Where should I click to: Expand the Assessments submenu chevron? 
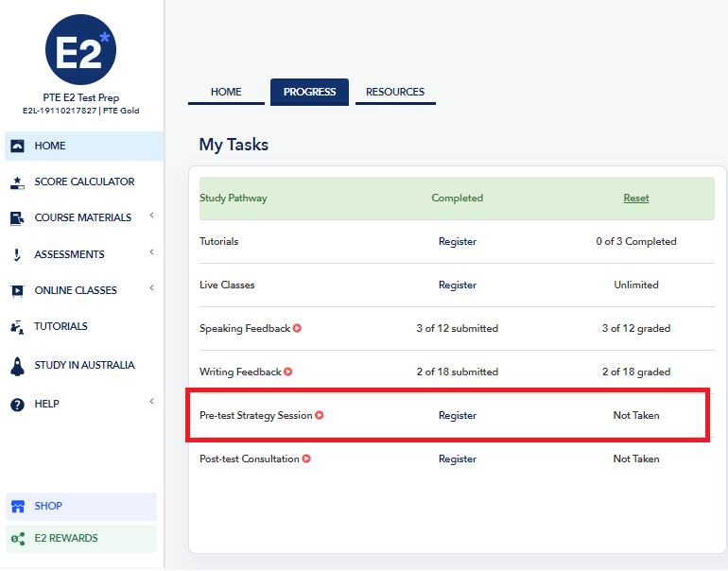(152, 252)
